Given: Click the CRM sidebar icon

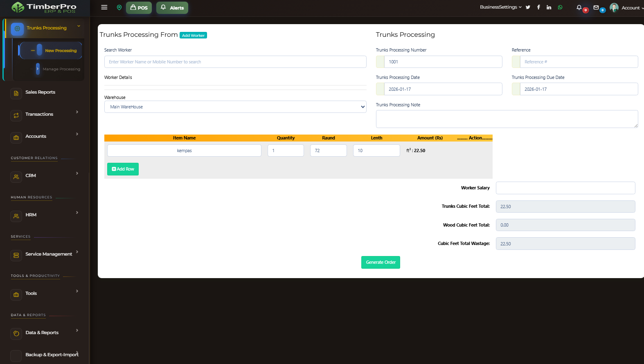Looking at the screenshot, I should (16, 177).
